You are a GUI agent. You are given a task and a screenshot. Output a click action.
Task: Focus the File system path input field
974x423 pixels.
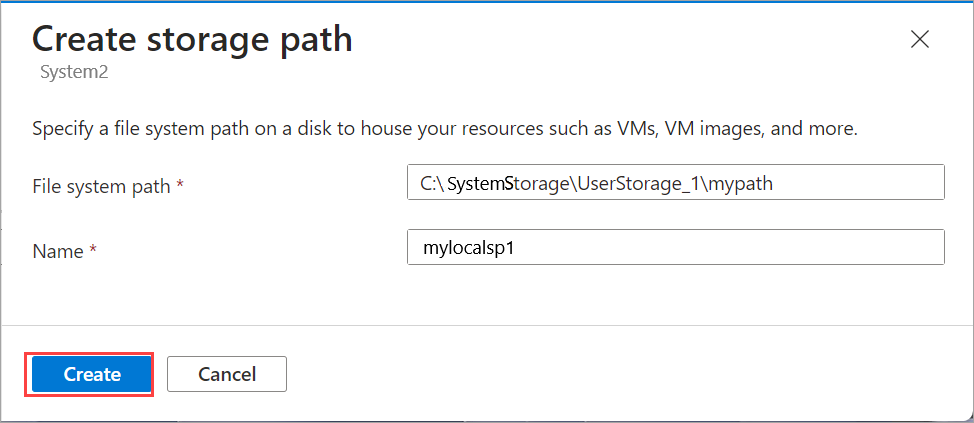point(675,184)
